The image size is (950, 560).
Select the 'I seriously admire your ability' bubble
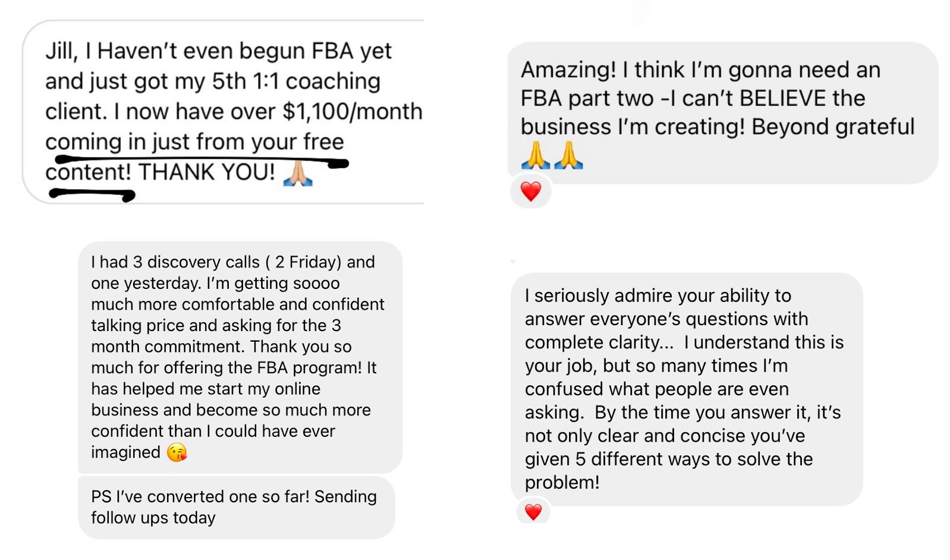[687, 389]
